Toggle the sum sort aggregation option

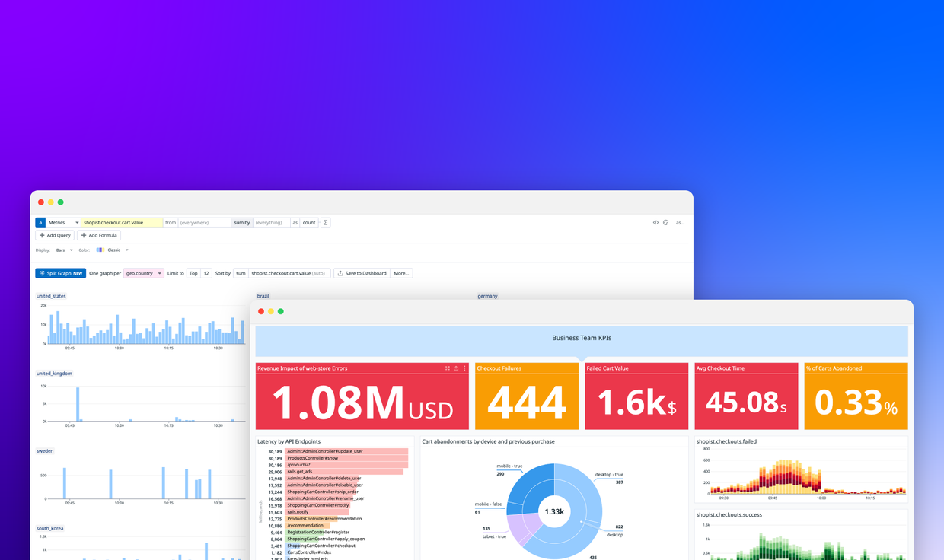[x=241, y=273]
